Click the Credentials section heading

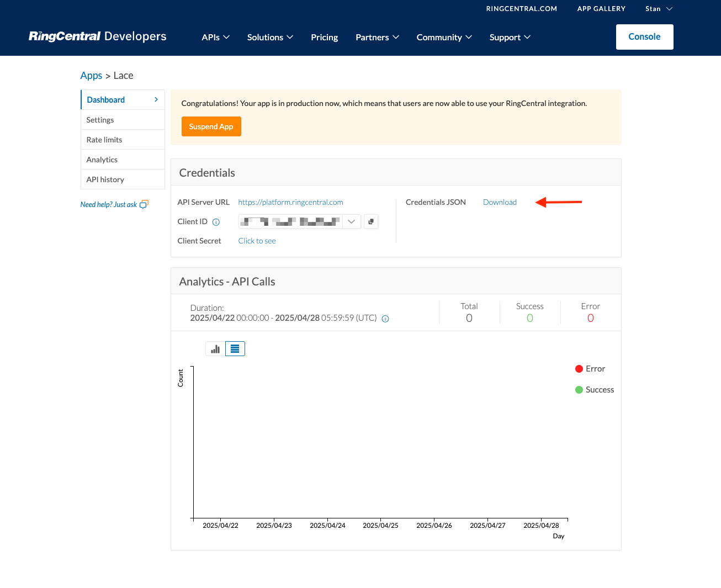(208, 173)
